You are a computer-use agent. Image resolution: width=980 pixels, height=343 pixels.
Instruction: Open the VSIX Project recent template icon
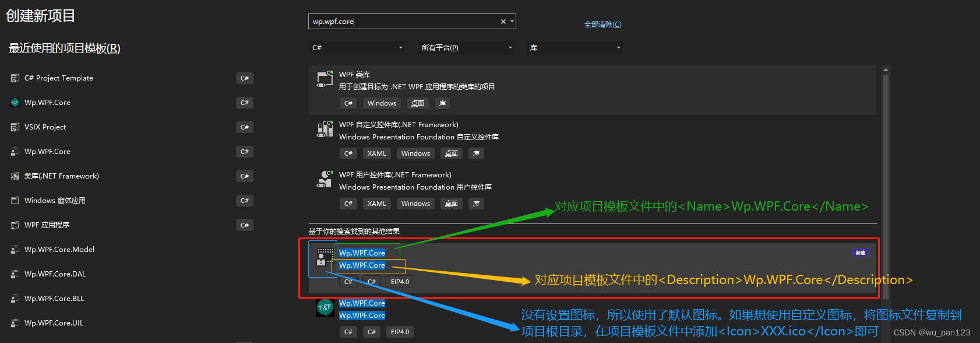[15, 127]
